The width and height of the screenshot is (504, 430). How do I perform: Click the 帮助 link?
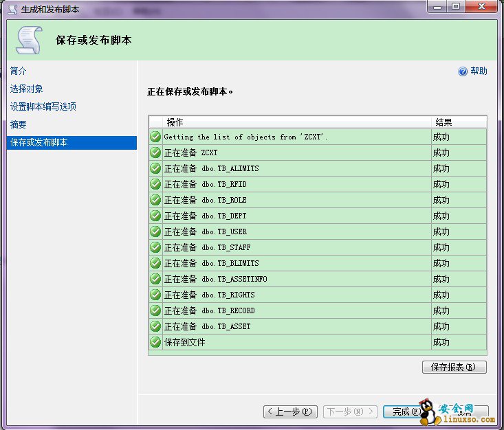pyautogui.click(x=479, y=71)
